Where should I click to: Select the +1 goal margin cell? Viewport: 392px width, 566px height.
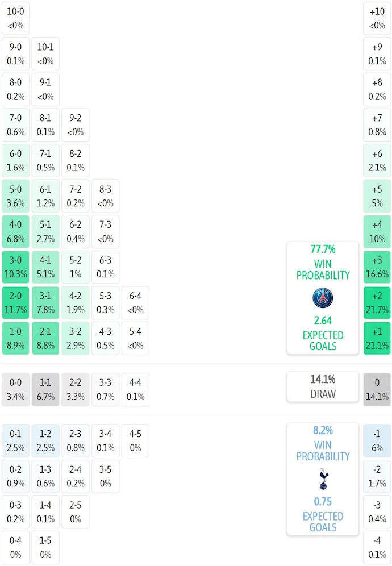click(x=377, y=339)
